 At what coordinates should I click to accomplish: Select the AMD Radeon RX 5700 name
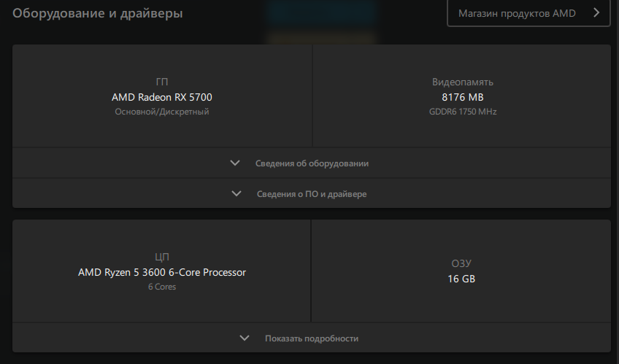[162, 97]
